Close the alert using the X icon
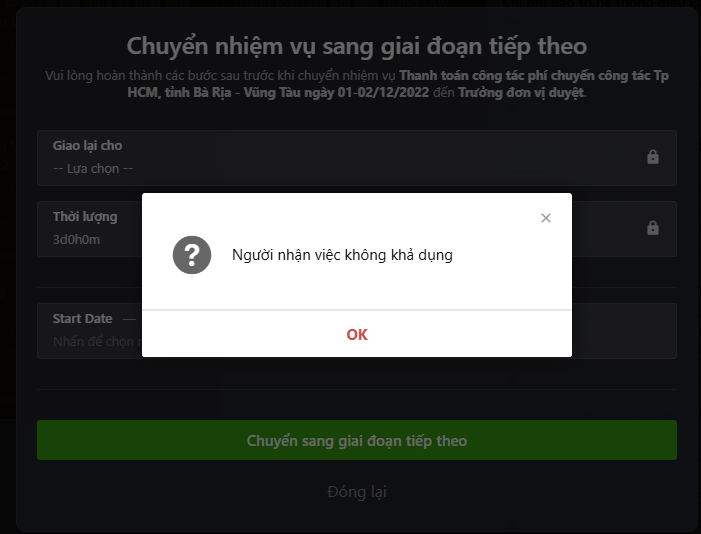Screen dimensions: 701x534 [545, 218]
